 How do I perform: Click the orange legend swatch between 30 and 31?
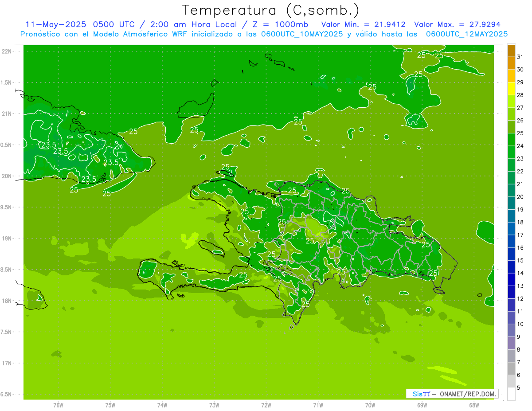point(511,63)
